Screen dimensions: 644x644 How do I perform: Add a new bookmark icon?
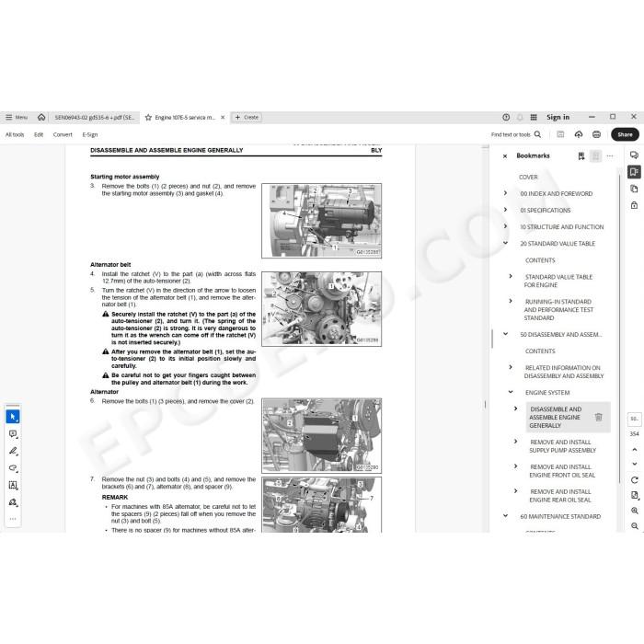tap(581, 156)
